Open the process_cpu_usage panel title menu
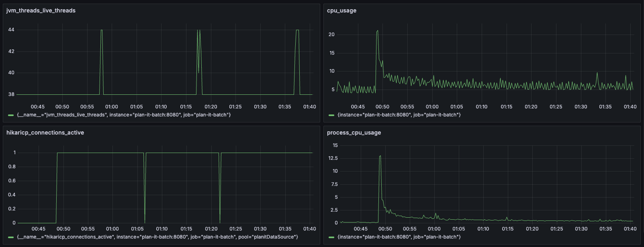The width and height of the screenshot is (644, 247). pos(354,133)
